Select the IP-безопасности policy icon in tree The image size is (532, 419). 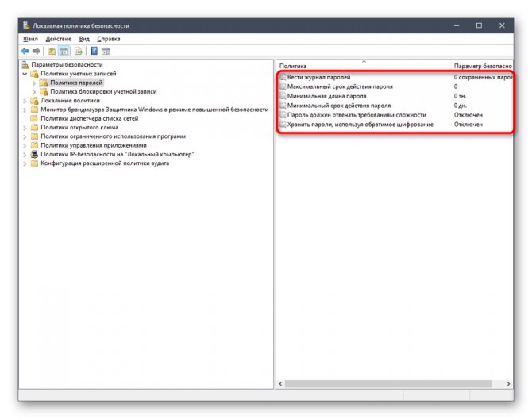coord(34,154)
